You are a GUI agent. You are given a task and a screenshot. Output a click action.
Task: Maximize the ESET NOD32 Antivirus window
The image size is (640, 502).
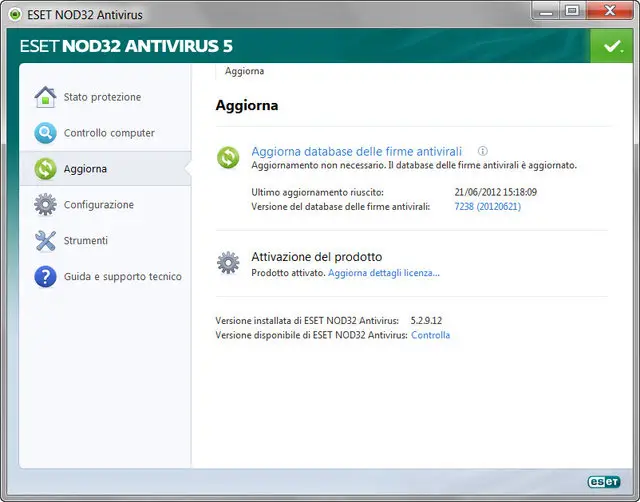pos(572,11)
